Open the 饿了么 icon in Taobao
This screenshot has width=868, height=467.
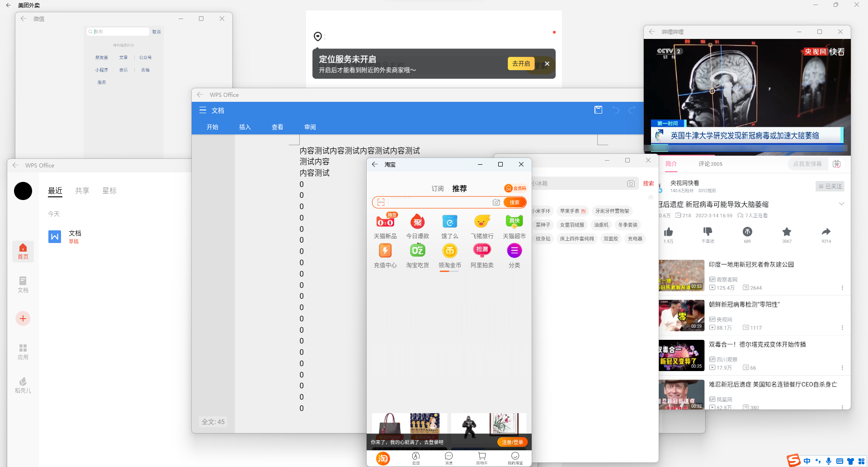click(x=449, y=222)
